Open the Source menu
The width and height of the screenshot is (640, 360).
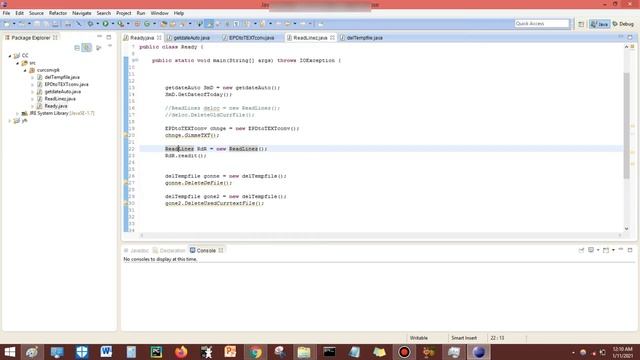[x=36, y=13]
